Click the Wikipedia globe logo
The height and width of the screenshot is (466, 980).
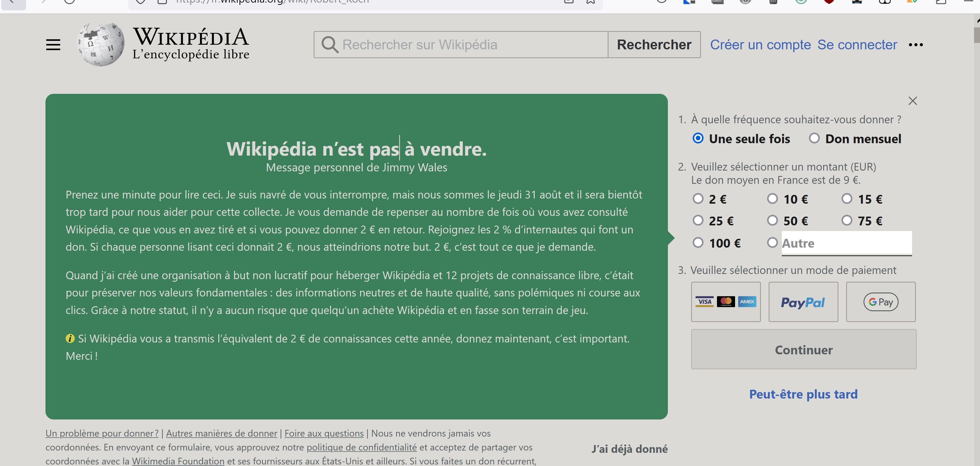[101, 44]
